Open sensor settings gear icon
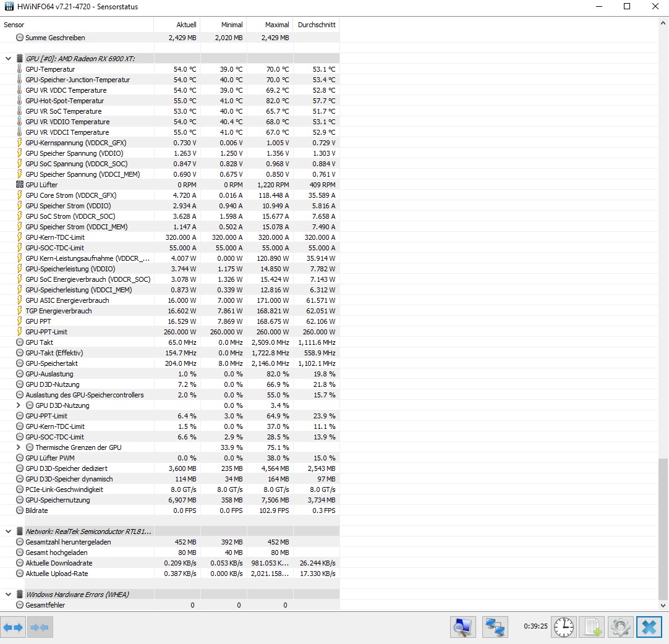Image resolution: width=669 pixels, height=644 pixels. [620, 627]
